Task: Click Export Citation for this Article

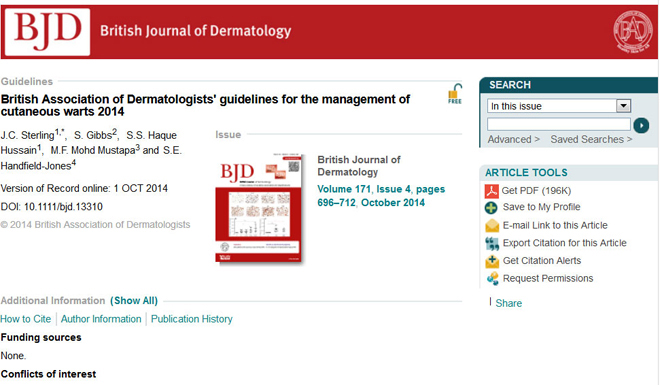Action: click(564, 243)
